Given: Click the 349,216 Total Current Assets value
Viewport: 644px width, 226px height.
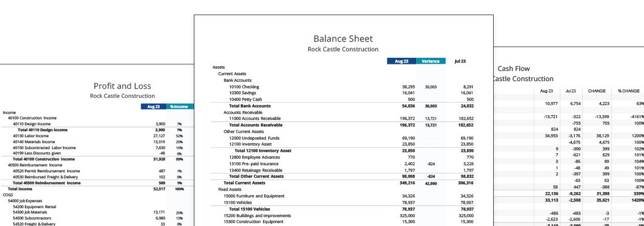Looking at the screenshot, I should [407, 183].
